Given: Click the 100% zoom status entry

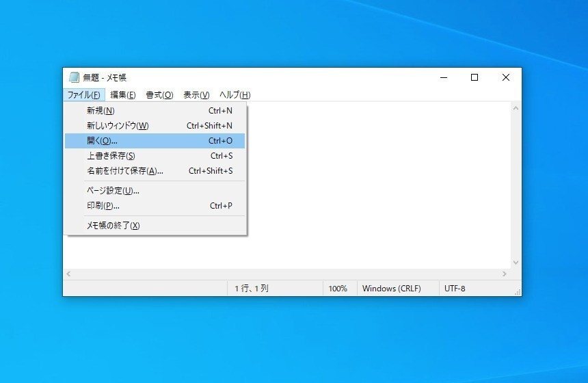Looking at the screenshot, I should 338,289.
